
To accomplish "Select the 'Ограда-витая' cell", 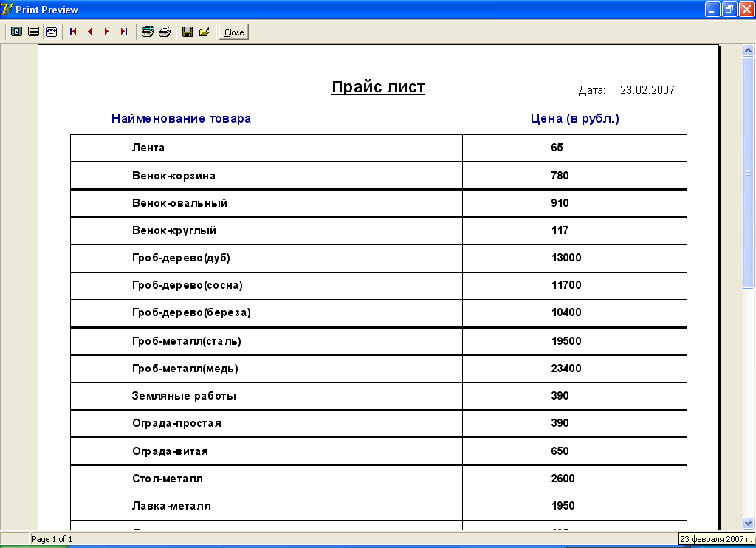I will 171,451.
